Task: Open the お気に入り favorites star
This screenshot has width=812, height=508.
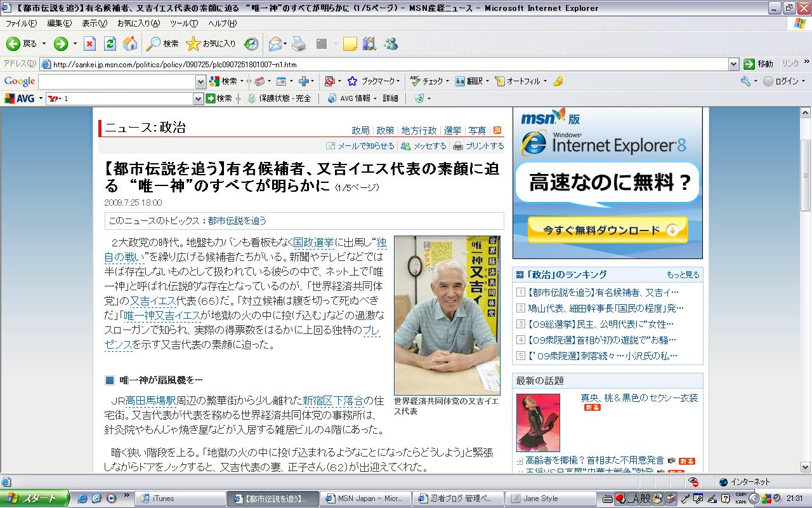Action: 211,44
